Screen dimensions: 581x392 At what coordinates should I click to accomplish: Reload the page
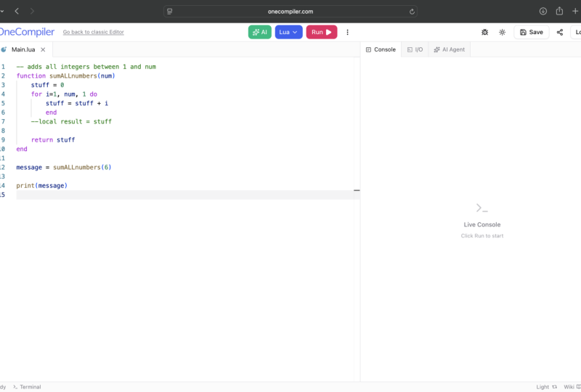(x=412, y=12)
